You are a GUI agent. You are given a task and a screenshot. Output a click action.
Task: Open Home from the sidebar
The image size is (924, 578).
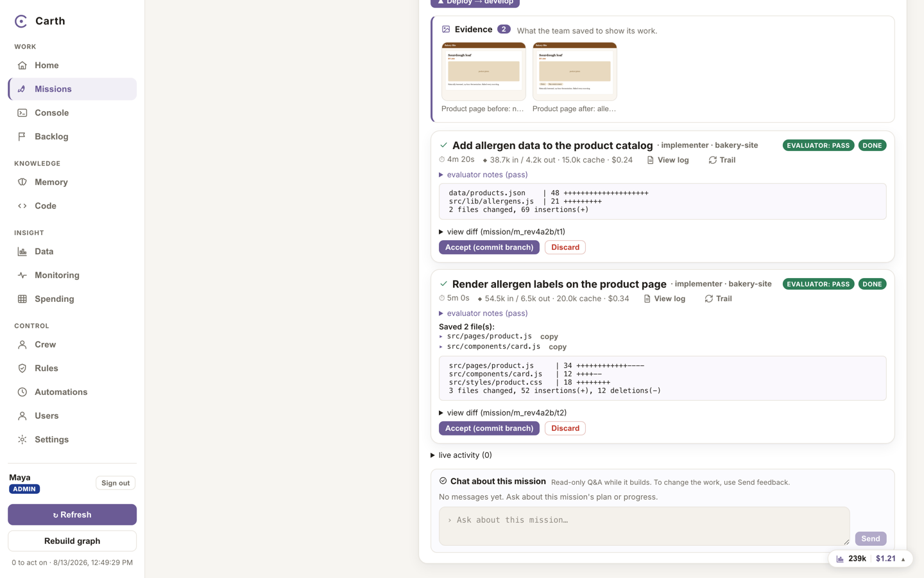click(x=72, y=66)
